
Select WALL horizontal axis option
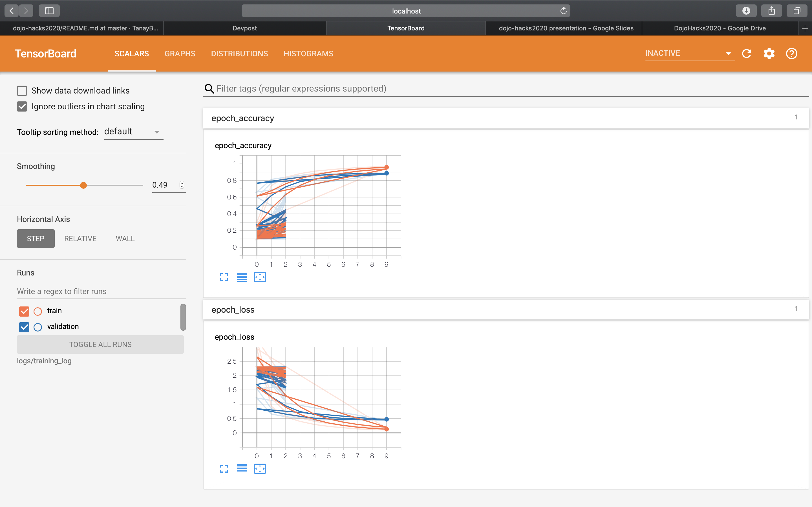pyautogui.click(x=125, y=238)
